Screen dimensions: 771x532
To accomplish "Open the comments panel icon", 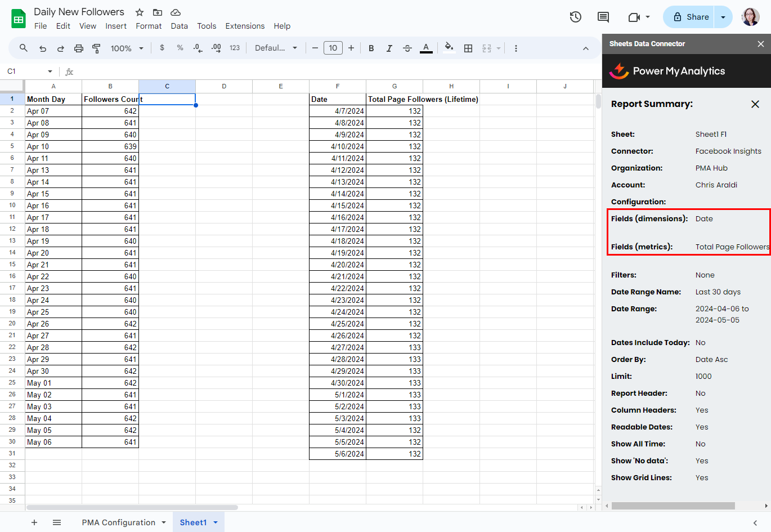I will (x=603, y=17).
